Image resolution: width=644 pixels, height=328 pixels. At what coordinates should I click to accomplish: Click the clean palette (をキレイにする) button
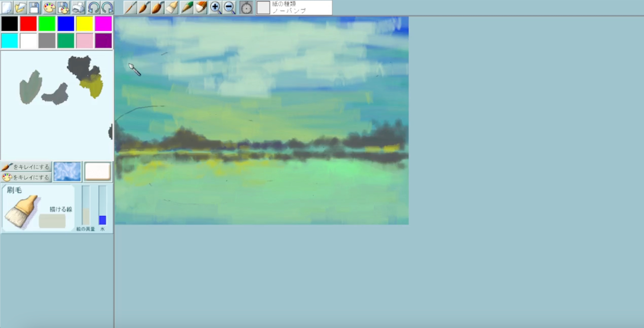pyautogui.click(x=26, y=177)
